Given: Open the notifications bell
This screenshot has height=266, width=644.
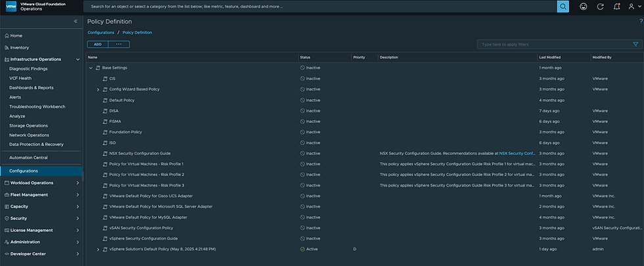Looking at the screenshot, I should click(x=616, y=6).
